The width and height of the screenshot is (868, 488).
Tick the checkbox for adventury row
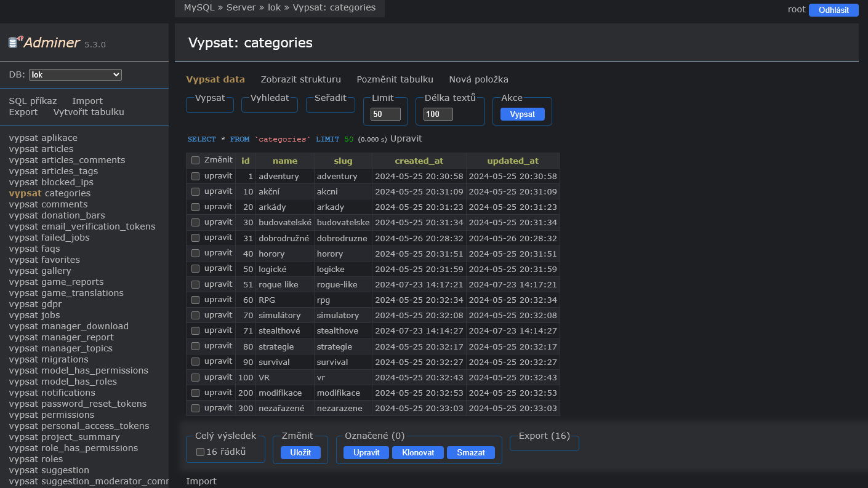coord(195,177)
